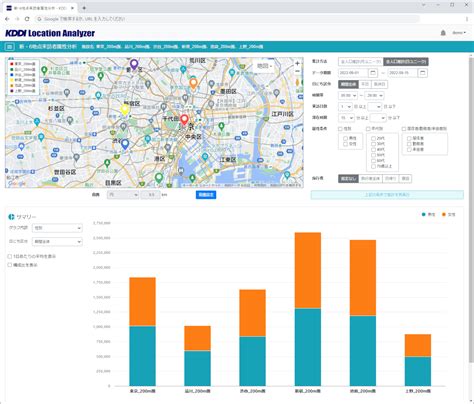Click the orange segment of the tallest bar
Image resolution: width=474 pixels, height=404 pixels.
tap(308, 270)
